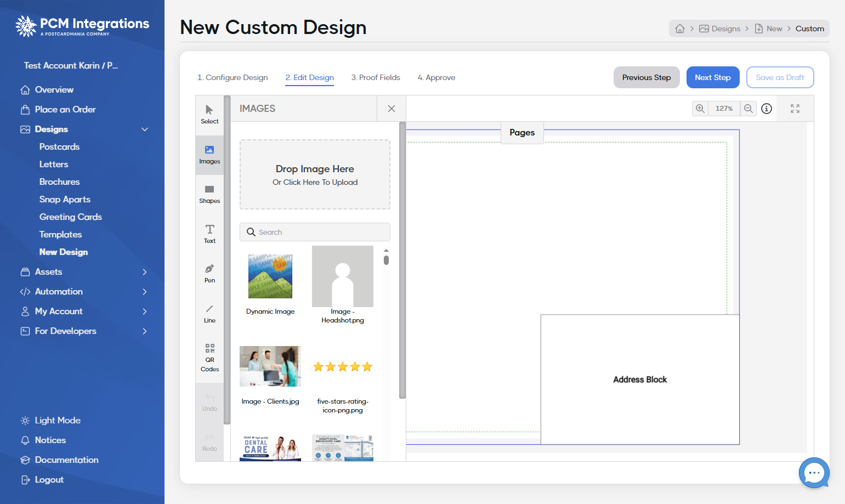Viewport: 845px width, 504px height.
Task: Go to the home breadcrumb icon
Action: point(680,29)
